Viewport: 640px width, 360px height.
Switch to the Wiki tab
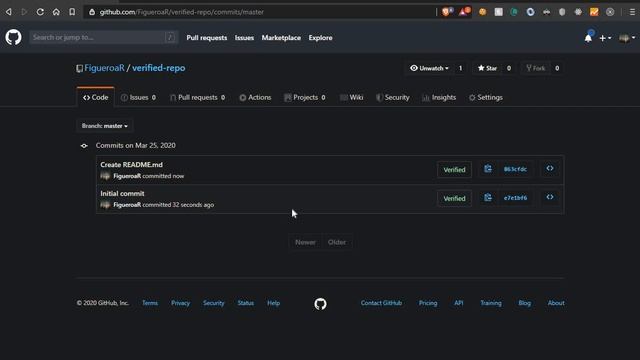pyautogui.click(x=351, y=97)
